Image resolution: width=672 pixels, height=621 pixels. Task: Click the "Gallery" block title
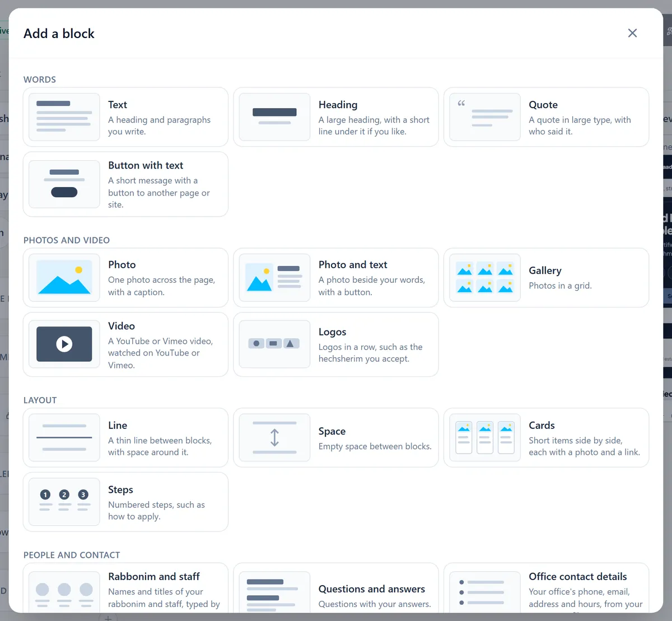coord(545,270)
